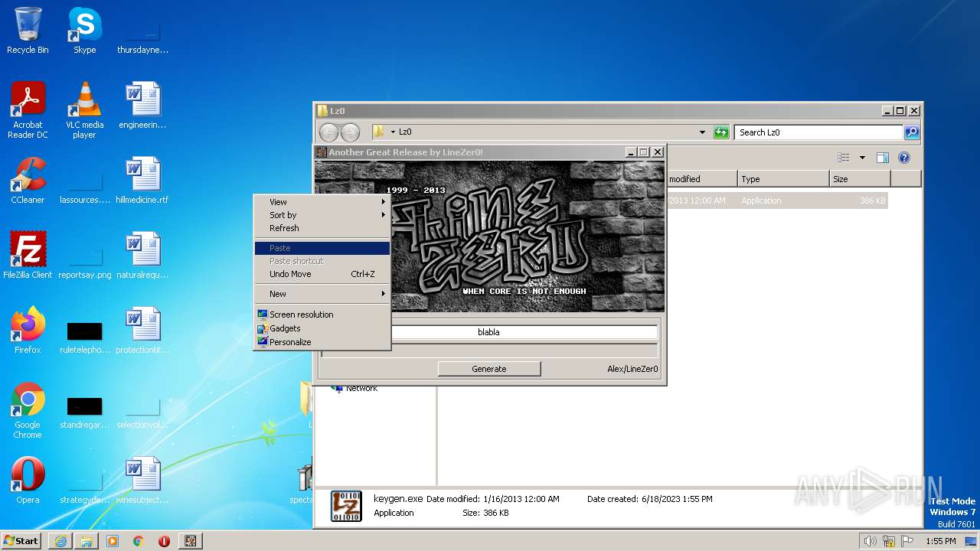Open Screen resolution from context menu
The image size is (980, 551).
[x=322, y=315]
